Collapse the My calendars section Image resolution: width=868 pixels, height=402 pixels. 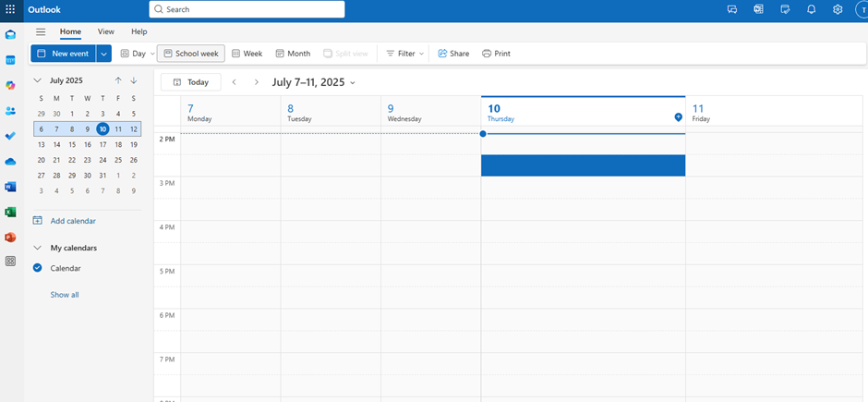[x=38, y=248]
